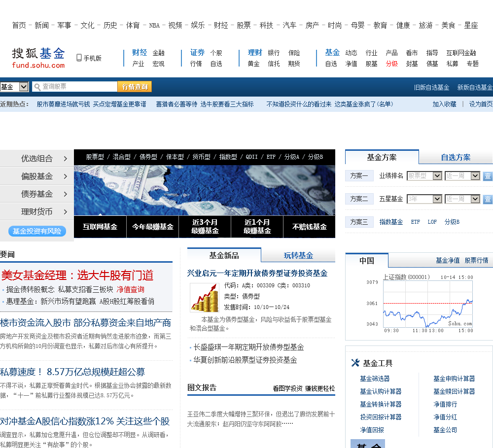Open the 互联网金融 link
This screenshot has height=448, width=493.
(x=461, y=53)
